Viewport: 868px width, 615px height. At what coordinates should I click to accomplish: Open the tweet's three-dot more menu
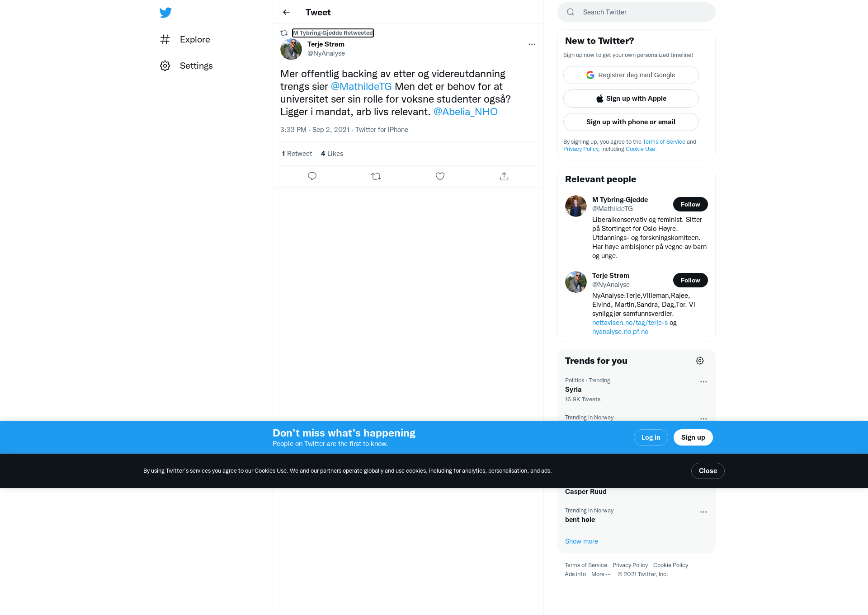point(532,44)
